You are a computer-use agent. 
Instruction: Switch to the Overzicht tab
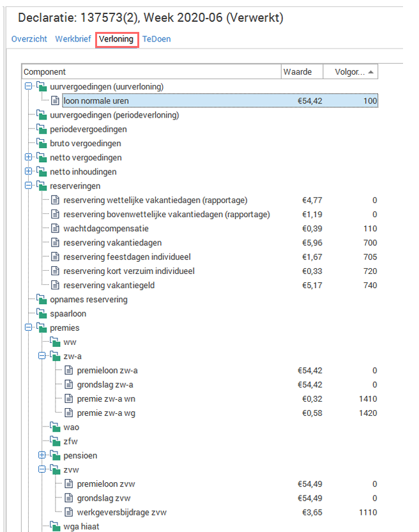click(29, 39)
